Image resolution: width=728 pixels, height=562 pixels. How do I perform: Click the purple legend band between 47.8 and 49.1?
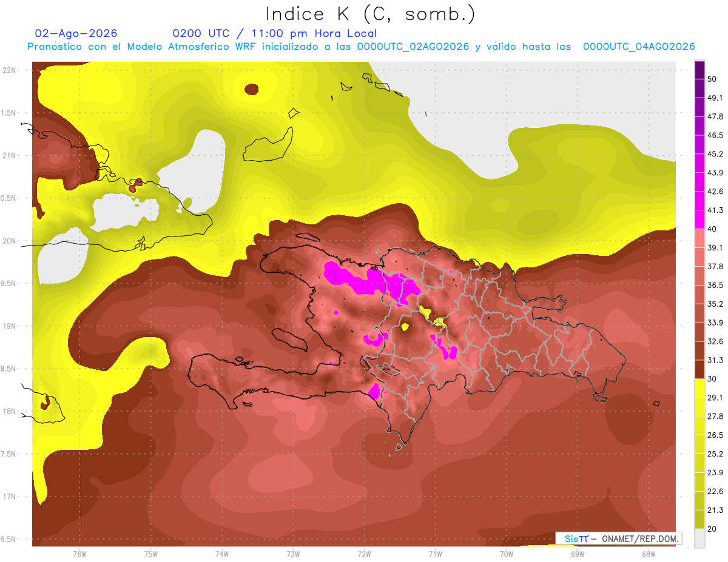click(699, 107)
